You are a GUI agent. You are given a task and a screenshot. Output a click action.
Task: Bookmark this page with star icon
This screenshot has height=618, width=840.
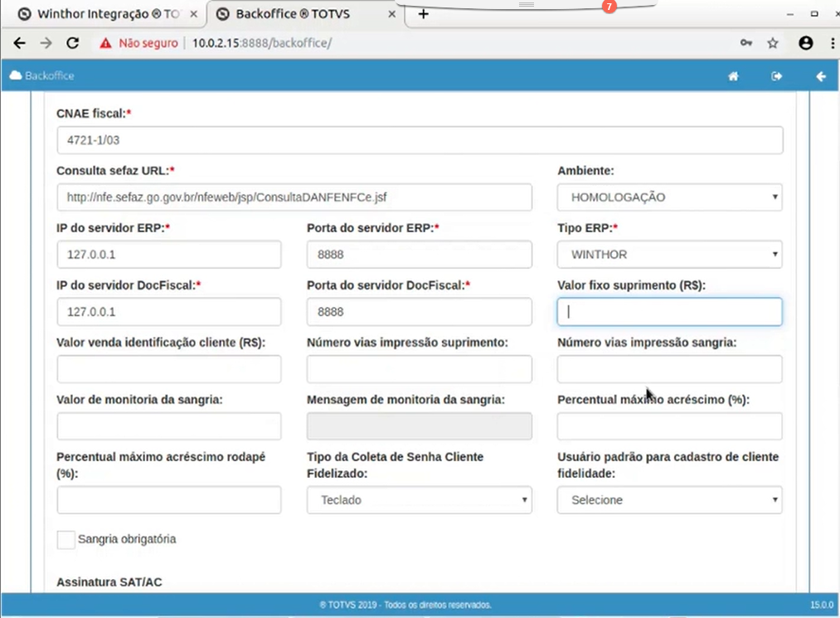773,43
